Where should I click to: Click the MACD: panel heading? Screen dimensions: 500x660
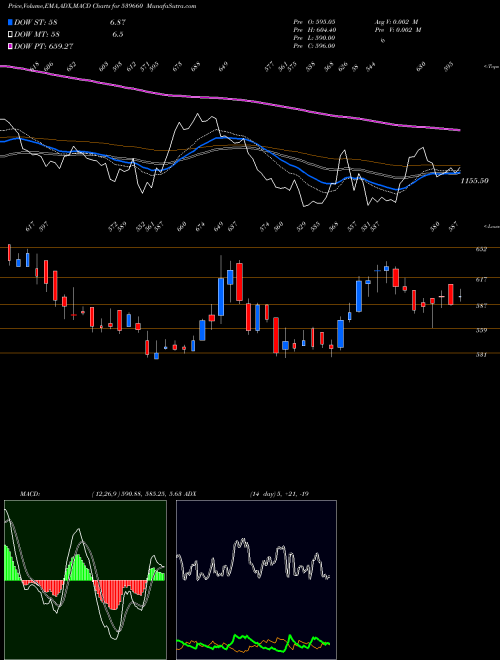click(x=29, y=494)
